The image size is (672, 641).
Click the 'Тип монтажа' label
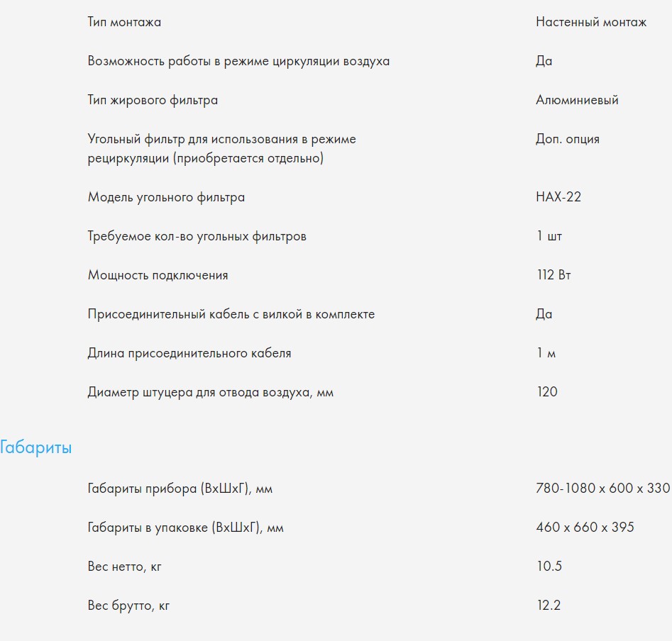pos(124,22)
